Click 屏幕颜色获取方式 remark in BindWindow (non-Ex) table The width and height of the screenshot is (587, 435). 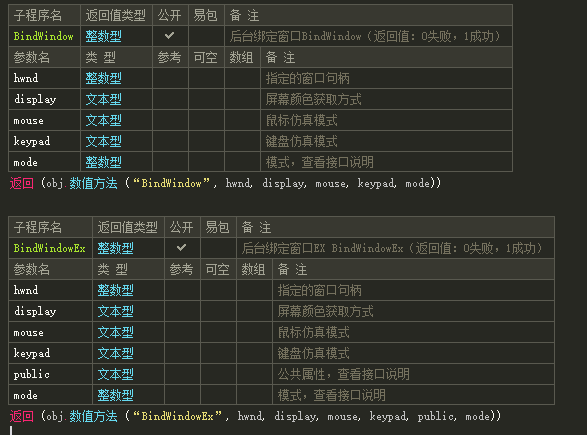pos(313,99)
